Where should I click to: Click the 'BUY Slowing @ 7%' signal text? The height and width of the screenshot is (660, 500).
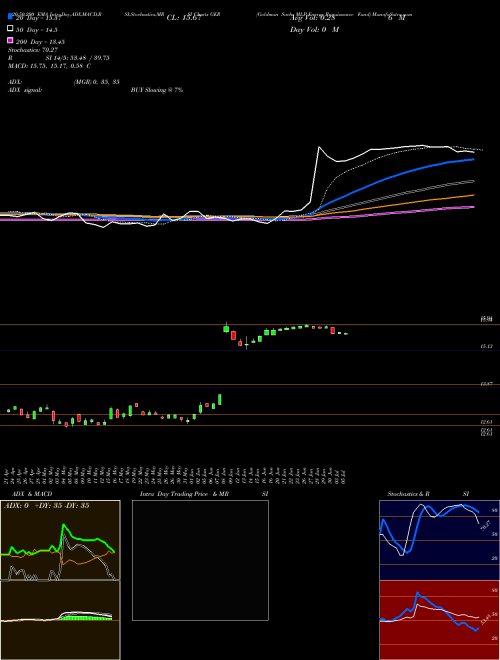pyautogui.click(x=157, y=90)
